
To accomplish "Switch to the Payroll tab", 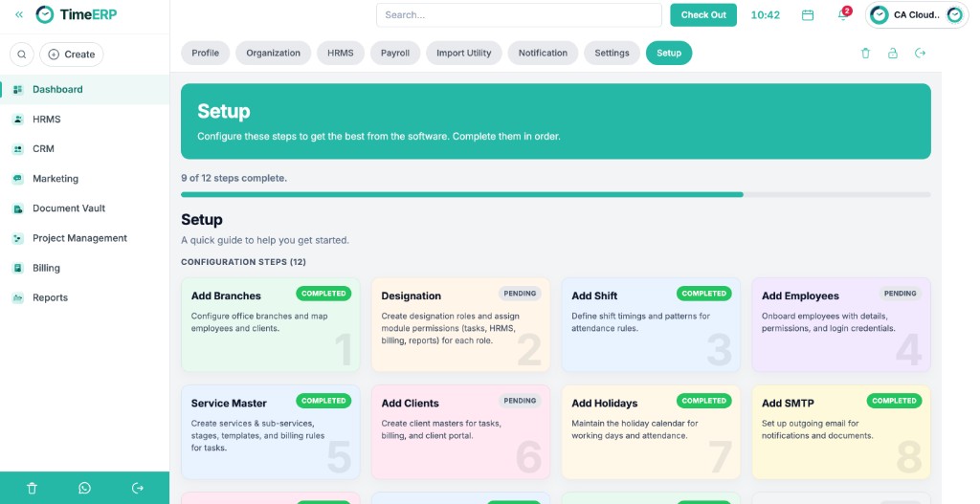I will 395,54.
